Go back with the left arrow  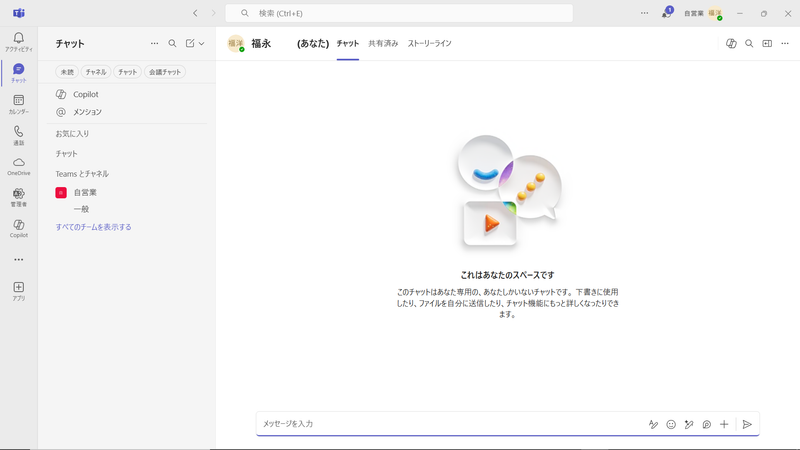[x=195, y=13]
